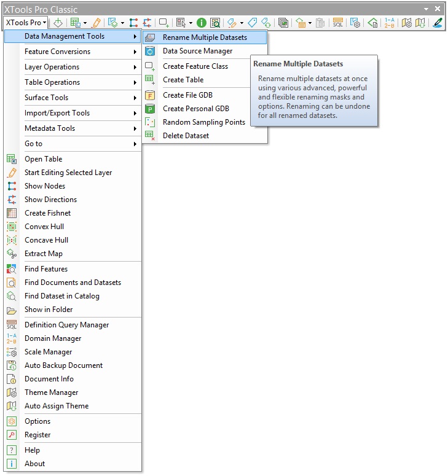Select the Create Feature Class entry
The image size is (448, 476).
[196, 66]
